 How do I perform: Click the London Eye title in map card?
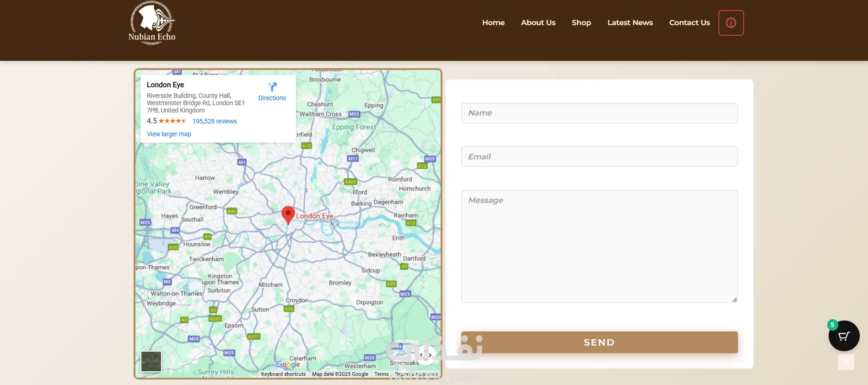click(165, 85)
